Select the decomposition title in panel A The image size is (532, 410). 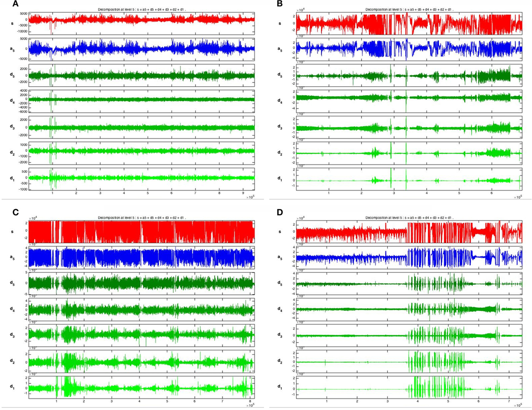(141, 10)
